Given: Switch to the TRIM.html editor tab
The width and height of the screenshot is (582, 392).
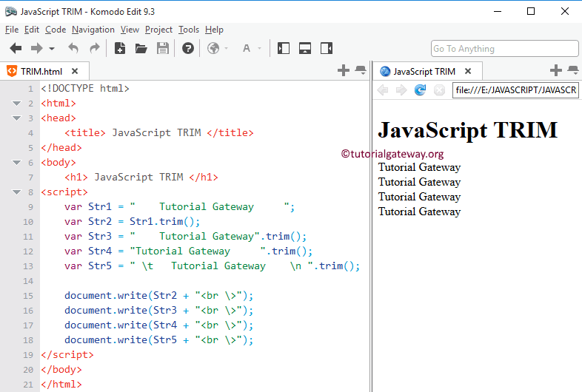Looking at the screenshot, I should [41, 71].
